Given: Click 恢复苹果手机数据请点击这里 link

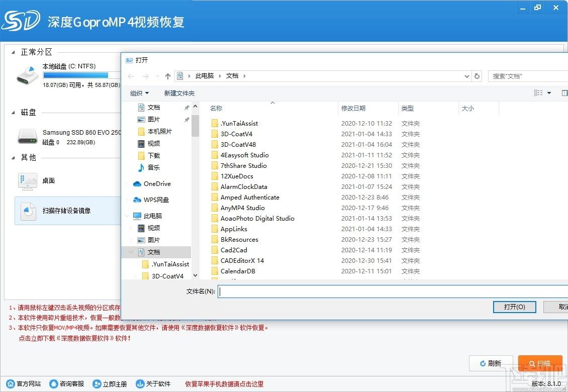Looking at the screenshot, I should pos(224,384).
